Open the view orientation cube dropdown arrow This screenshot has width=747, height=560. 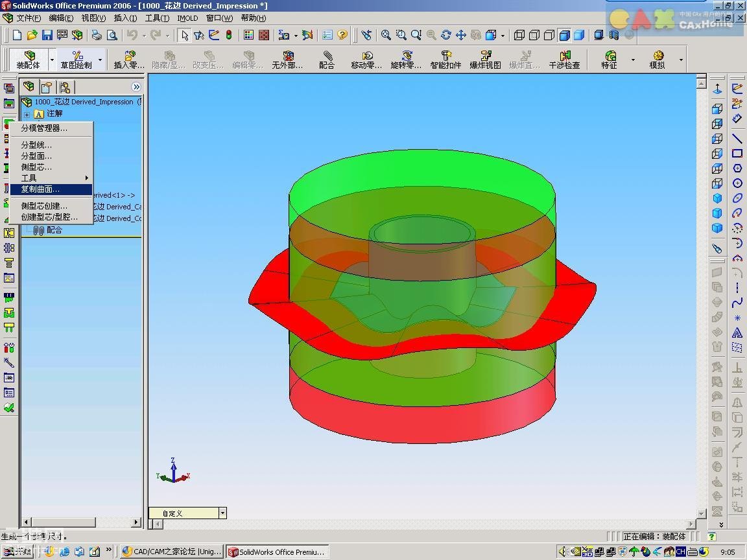coord(503,35)
